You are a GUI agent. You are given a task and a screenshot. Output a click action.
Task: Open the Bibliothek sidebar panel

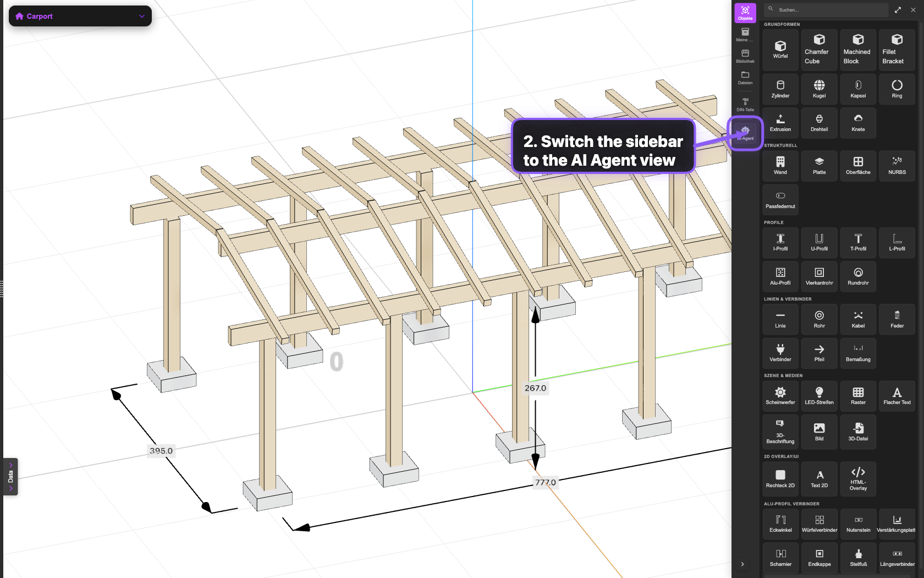tap(745, 55)
